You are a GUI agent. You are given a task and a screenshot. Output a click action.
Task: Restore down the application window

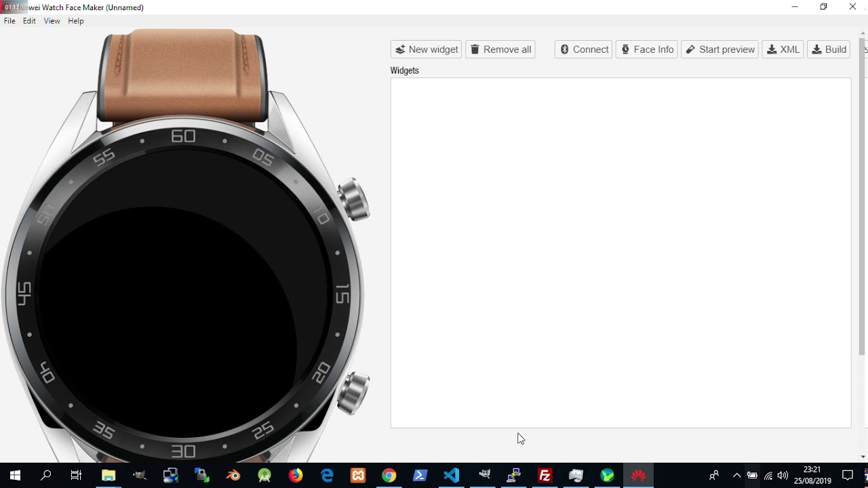(824, 7)
